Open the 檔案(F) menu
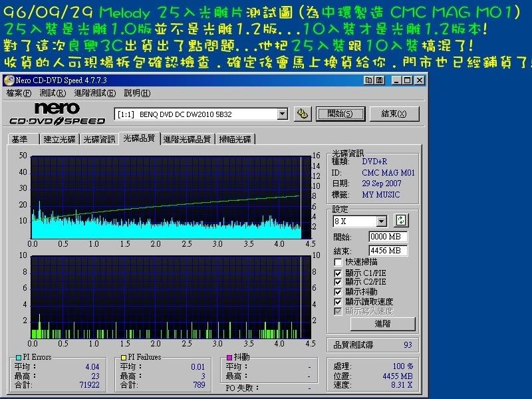This screenshot has height=399, width=532. tap(19, 93)
